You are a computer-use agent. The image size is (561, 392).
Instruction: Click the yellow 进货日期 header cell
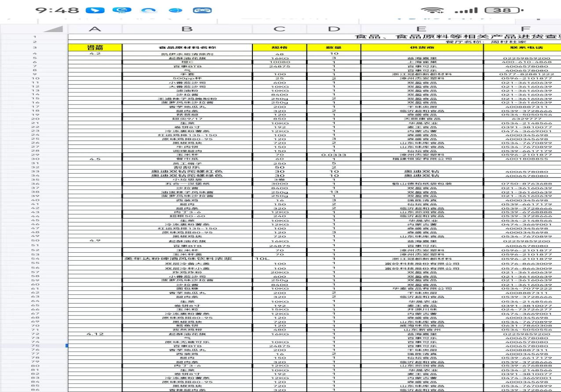95,47
